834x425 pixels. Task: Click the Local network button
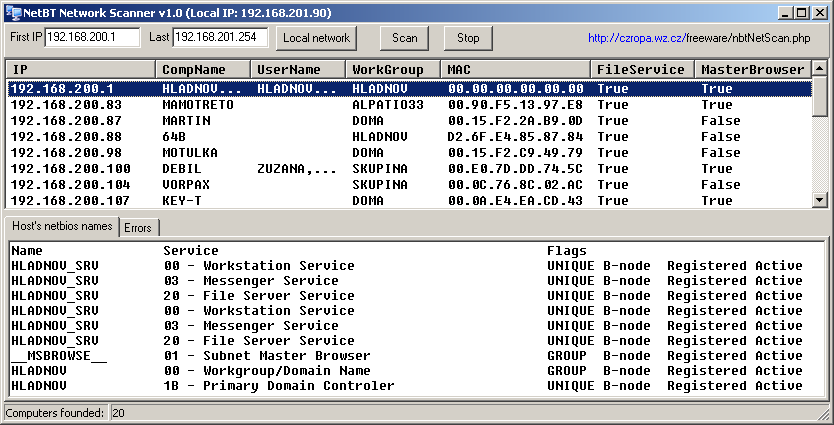pyautogui.click(x=316, y=38)
